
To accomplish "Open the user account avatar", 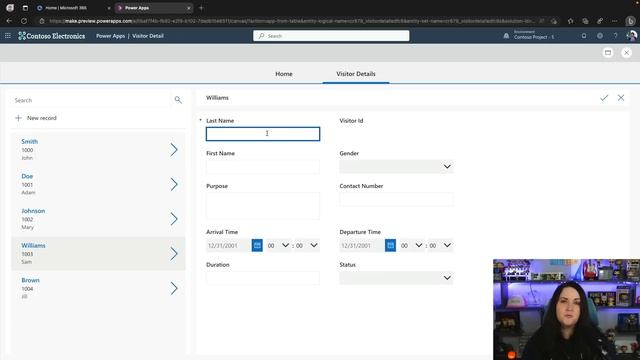I will (x=631, y=36).
